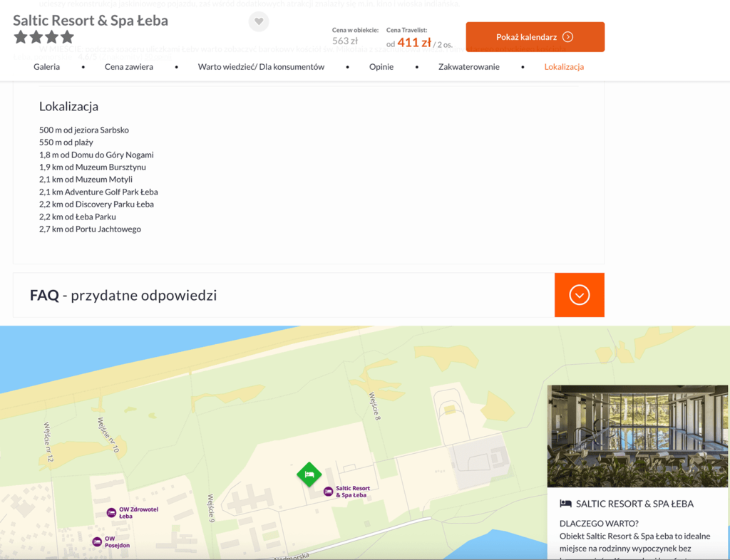The height and width of the screenshot is (560, 730).
Task: Click the OW Zdrowotel Łeba map pin
Action: point(111,512)
